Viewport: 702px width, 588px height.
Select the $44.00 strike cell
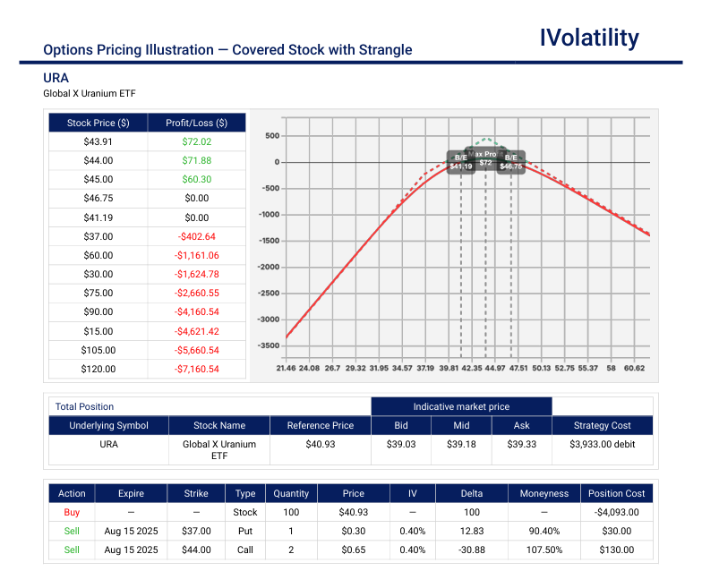point(196,550)
